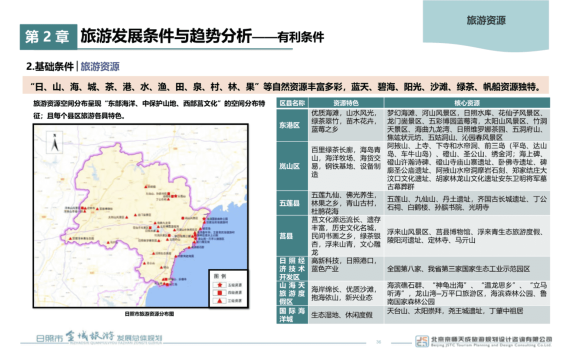Click the 核心资源 table header
The width and height of the screenshot is (570, 360).
467,103
